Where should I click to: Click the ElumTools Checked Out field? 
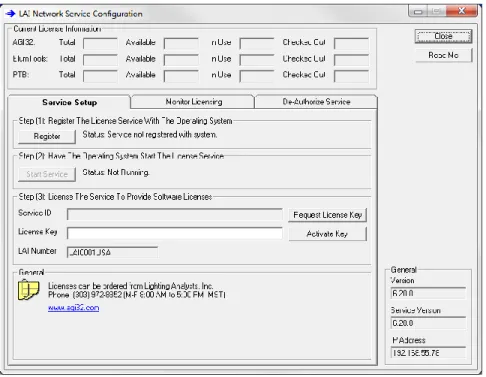click(351, 60)
